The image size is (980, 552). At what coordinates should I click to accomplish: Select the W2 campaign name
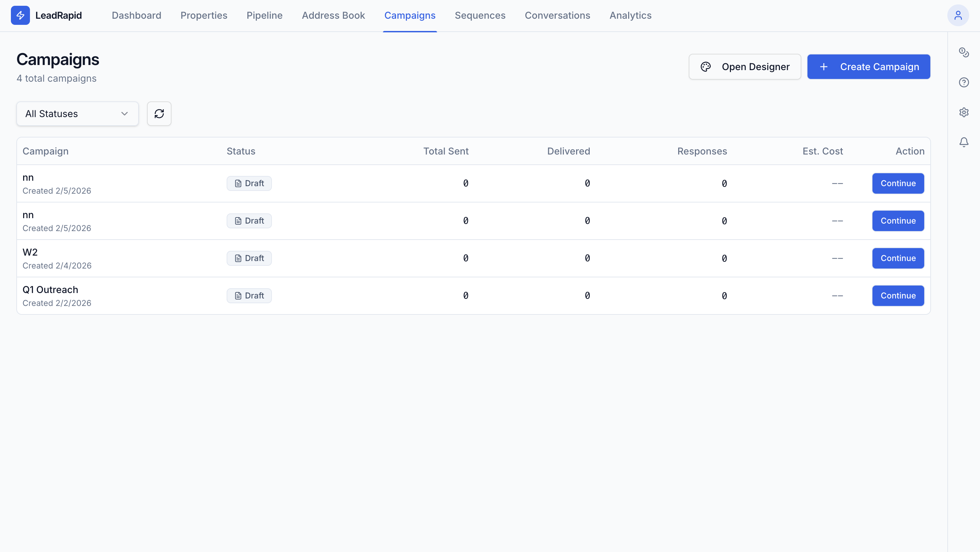pyautogui.click(x=30, y=252)
